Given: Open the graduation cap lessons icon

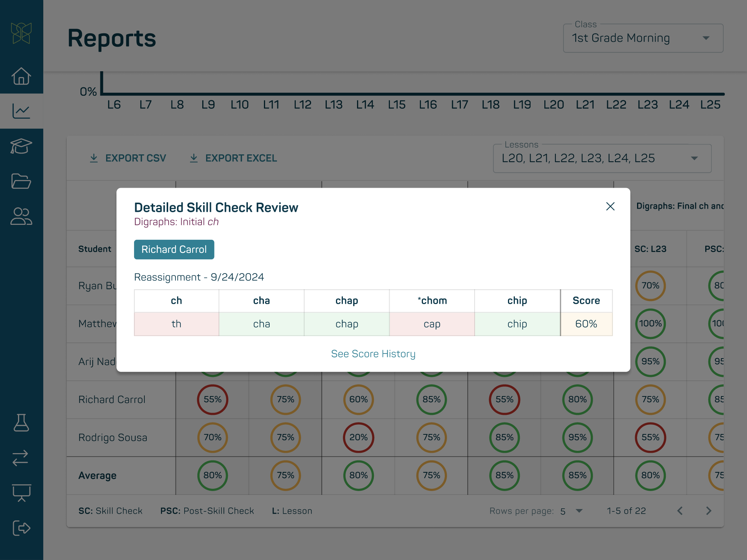Looking at the screenshot, I should click(21, 146).
